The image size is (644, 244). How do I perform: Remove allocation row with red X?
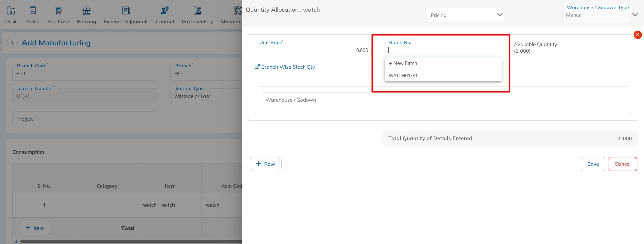pos(638,35)
